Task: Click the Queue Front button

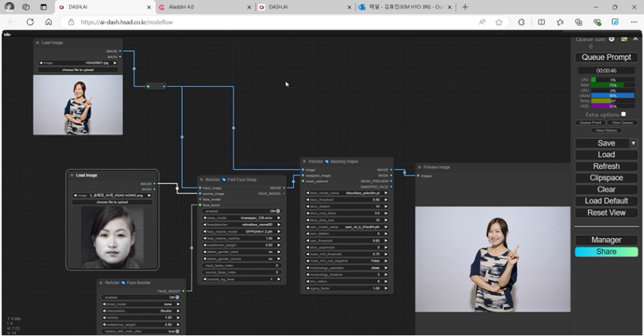Action: (x=590, y=123)
